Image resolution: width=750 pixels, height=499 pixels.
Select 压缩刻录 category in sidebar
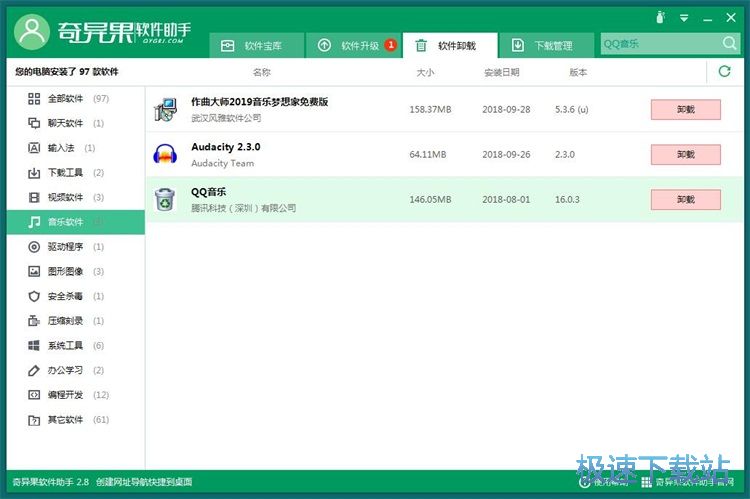click(x=76, y=321)
